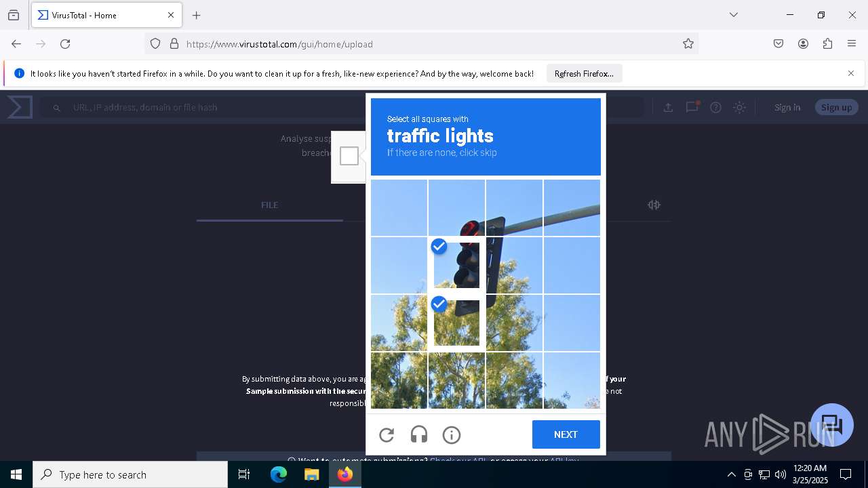Click the upload file icon in header
The height and width of the screenshot is (488, 868).
[668, 107]
